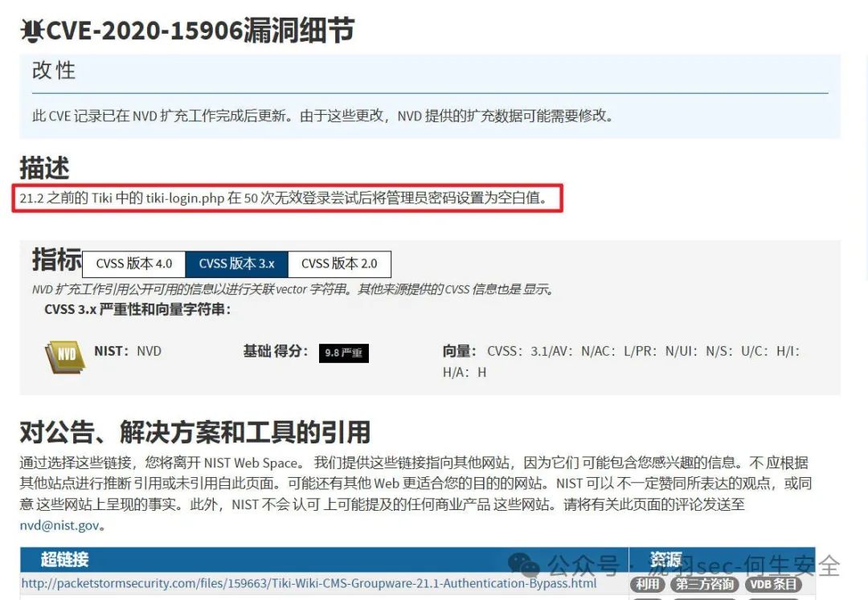Open the nvd@nist.gov email link

click(x=59, y=525)
